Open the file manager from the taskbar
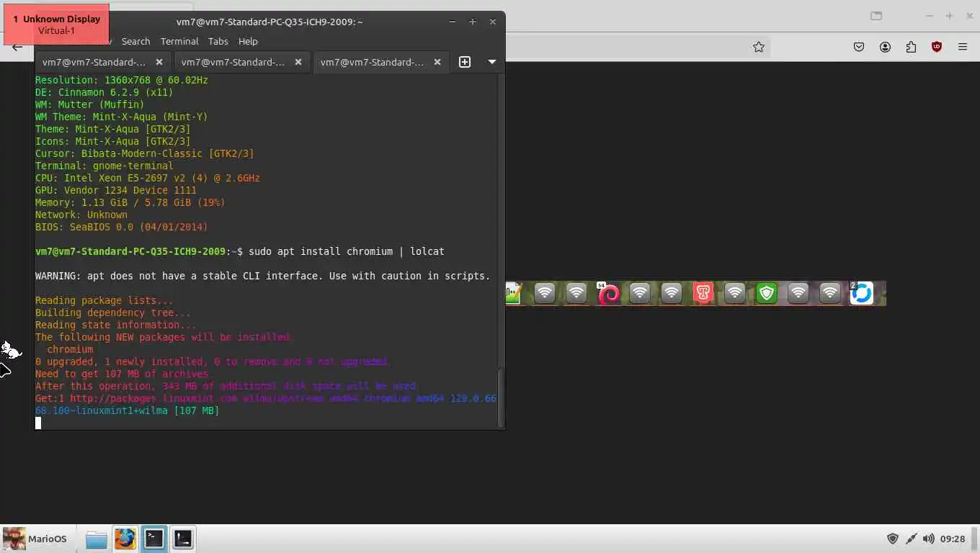The width and height of the screenshot is (980, 553). click(96, 539)
